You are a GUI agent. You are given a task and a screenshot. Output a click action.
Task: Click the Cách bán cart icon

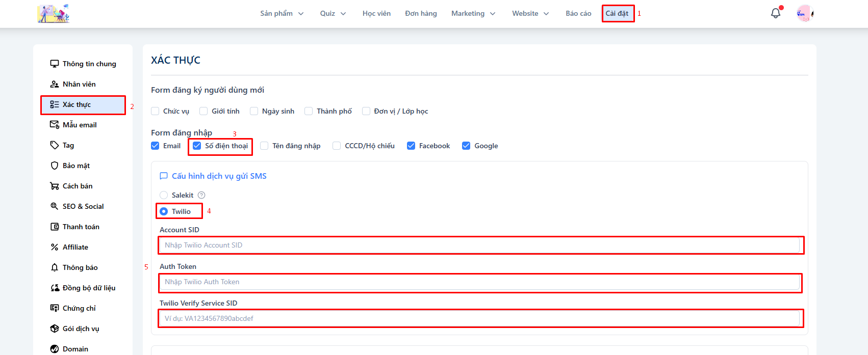coord(55,186)
